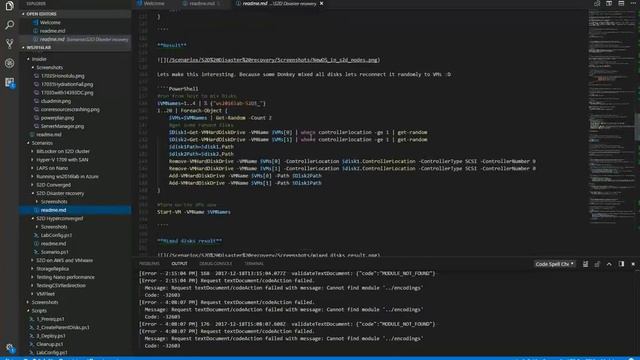Open the Manage gear at the activity bar bottom
Image resolution: width=640 pixels, height=360 pixels.
[9, 348]
